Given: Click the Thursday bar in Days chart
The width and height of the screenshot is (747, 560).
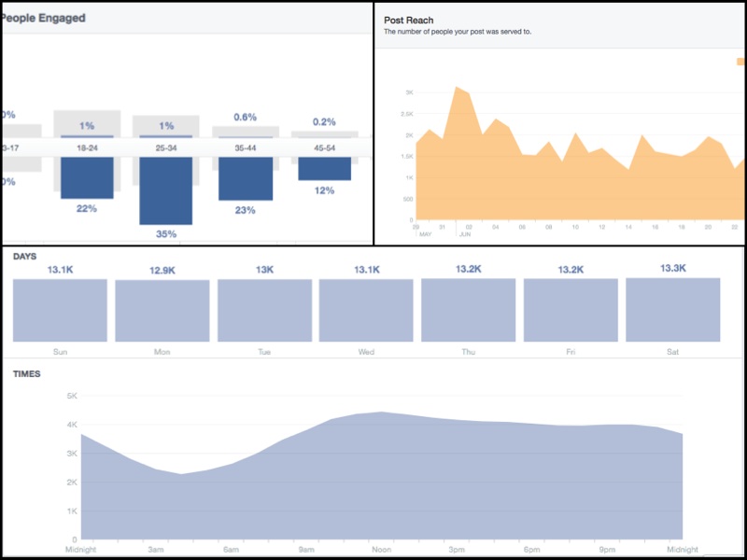Looking at the screenshot, I should tap(468, 311).
